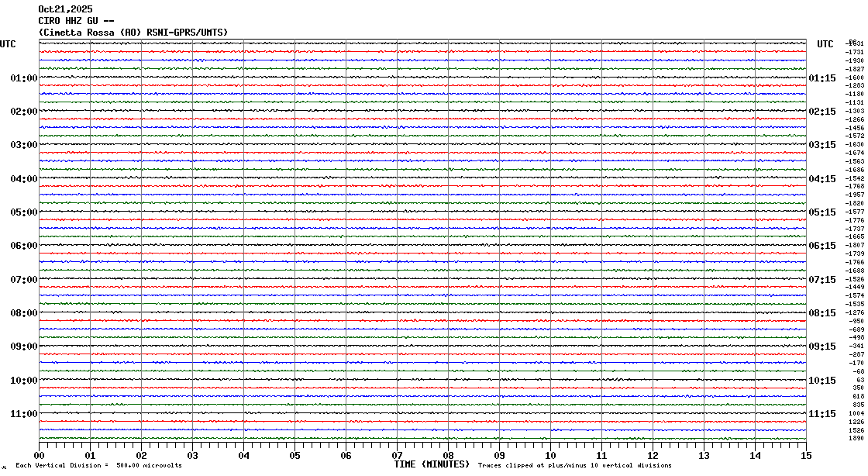The image size is (868, 476).
Task: Click the UTC label on the left
Action: click(x=8, y=44)
